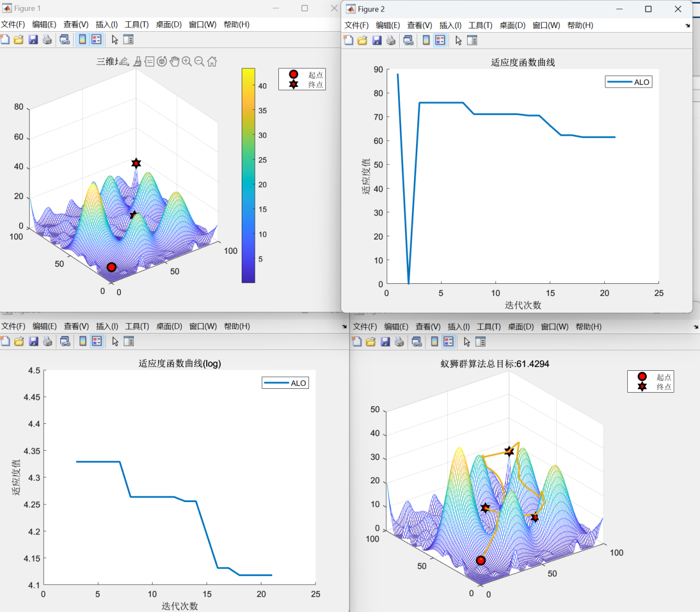Click the Figure 2 window title text

[x=371, y=9]
